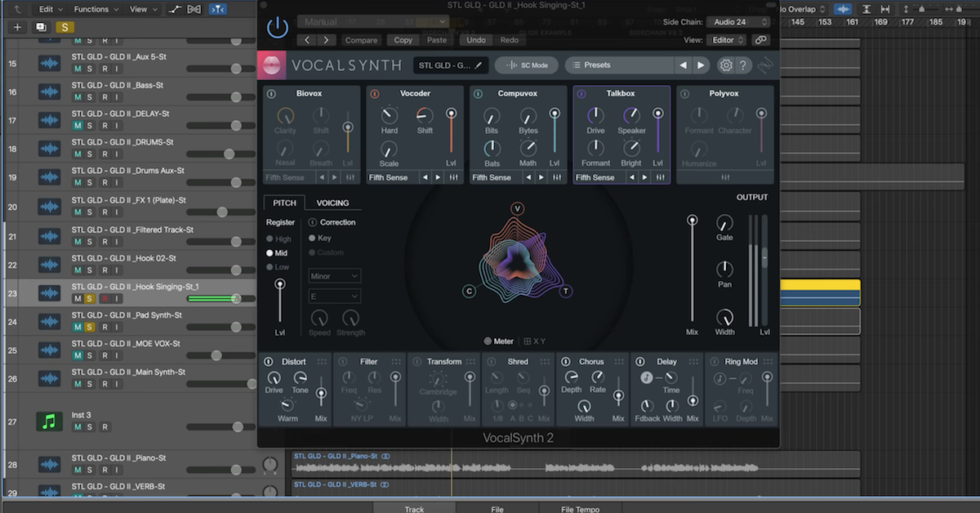980x513 pixels.
Task: Select the High register option
Action: (270, 239)
